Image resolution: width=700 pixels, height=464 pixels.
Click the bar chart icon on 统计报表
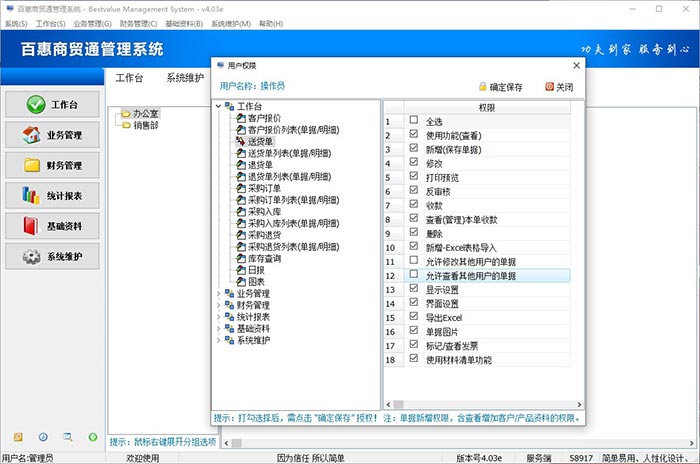point(31,196)
